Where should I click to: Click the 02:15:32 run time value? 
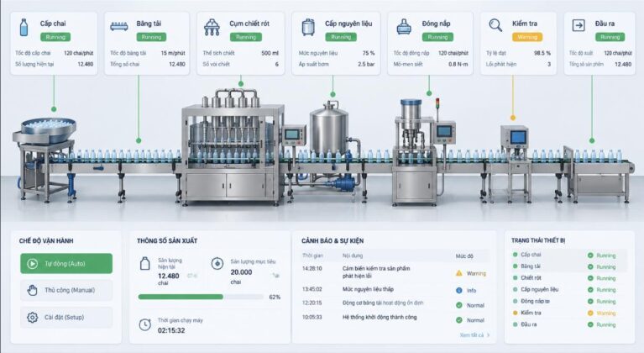tap(171, 330)
